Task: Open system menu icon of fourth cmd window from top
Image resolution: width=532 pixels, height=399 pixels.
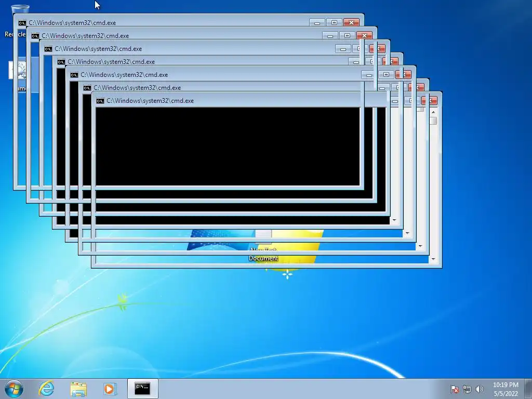Action: tap(61, 62)
